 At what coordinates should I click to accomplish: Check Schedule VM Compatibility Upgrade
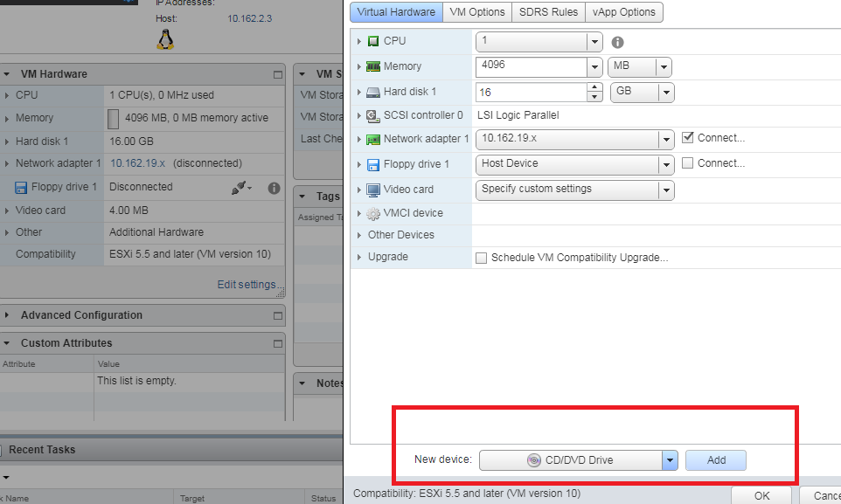[481, 258]
